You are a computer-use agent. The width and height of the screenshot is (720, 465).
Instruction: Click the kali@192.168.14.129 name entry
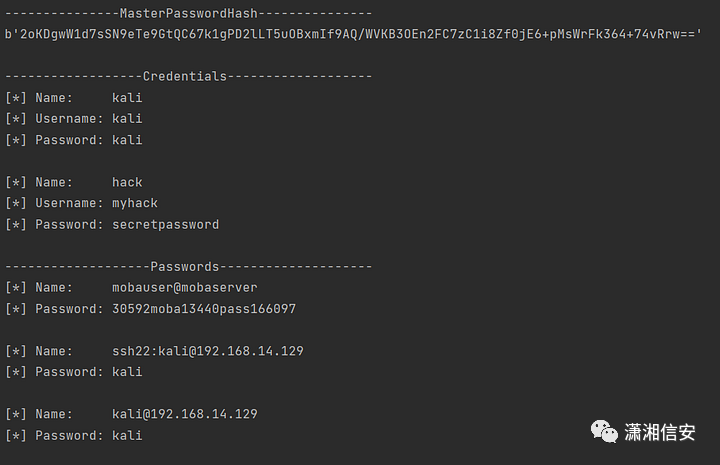(x=185, y=414)
